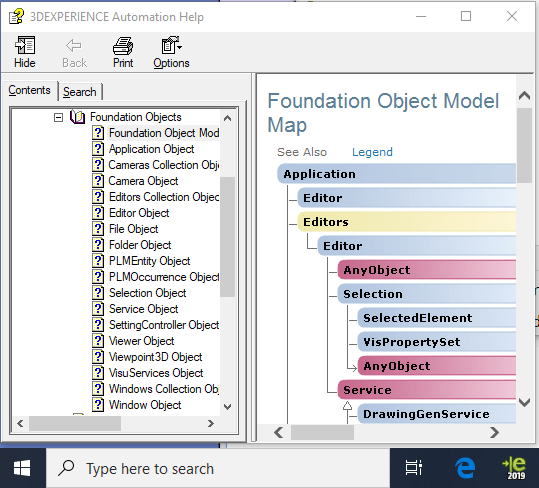Click the topic pane scroll left arrow
Image resolution: width=539 pixels, height=488 pixels.
point(279,432)
